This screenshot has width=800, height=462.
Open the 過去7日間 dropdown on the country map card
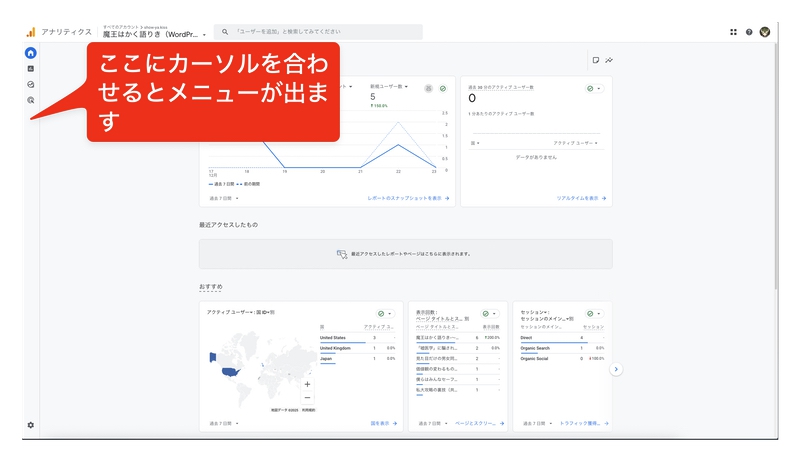[224, 424]
